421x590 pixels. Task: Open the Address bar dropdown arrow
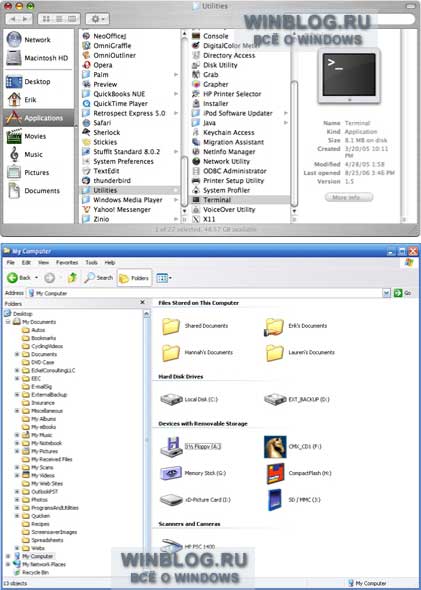(387, 293)
